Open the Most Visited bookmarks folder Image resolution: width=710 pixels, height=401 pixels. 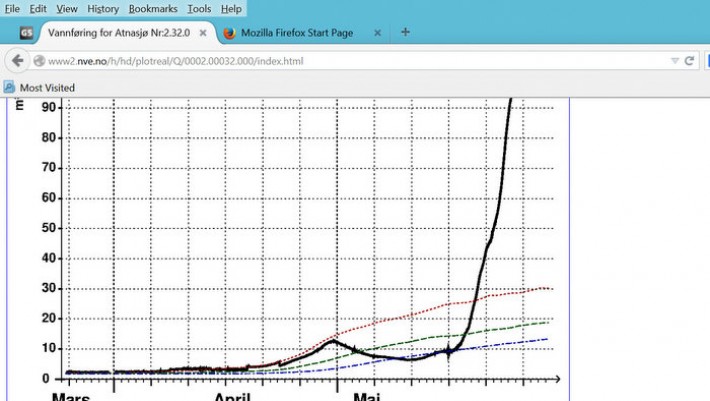pyautogui.click(x=45, y=87)
